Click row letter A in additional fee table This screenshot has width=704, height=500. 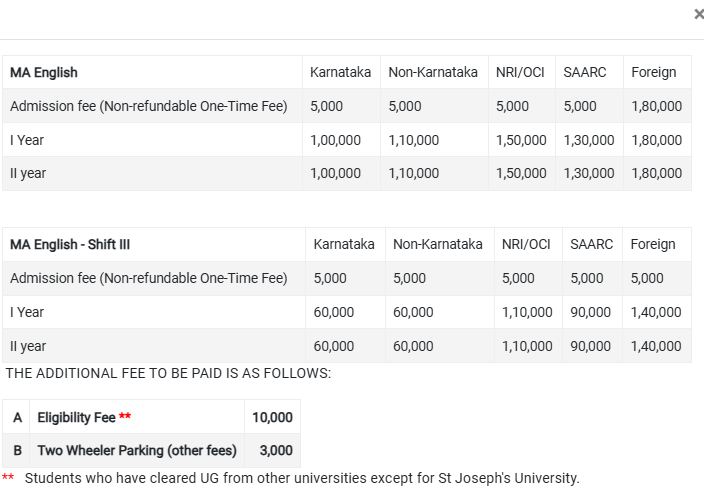click(x=18, y=418)
